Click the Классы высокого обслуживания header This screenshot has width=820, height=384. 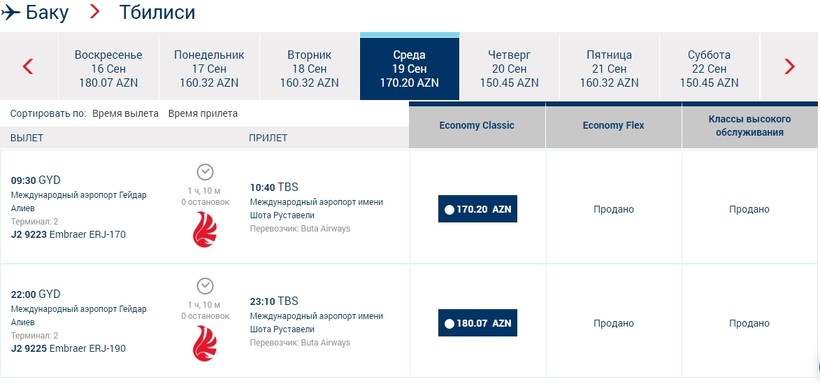[750, 126]
